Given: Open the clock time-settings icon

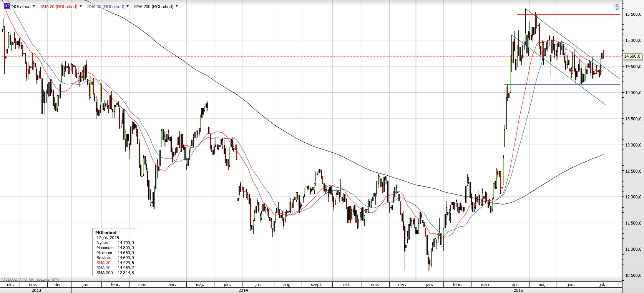Looking at the screenshot, I should [616, 7].
